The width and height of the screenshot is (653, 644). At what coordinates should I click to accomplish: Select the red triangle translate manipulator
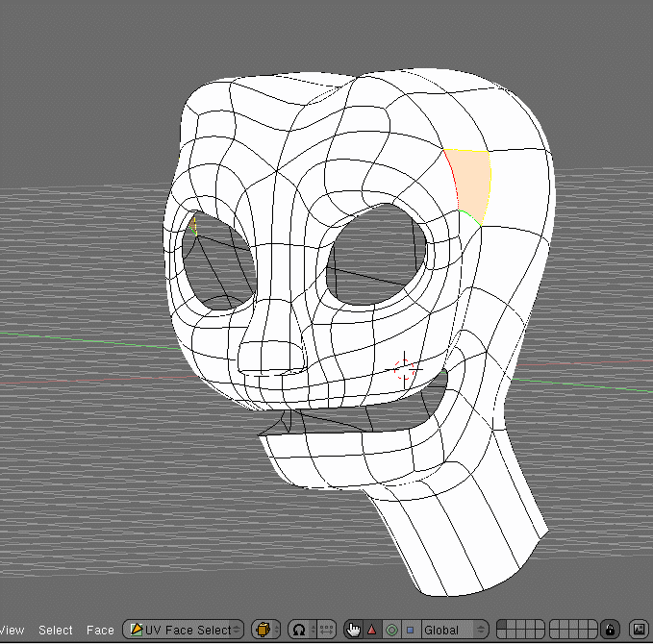tap(372, 631)
